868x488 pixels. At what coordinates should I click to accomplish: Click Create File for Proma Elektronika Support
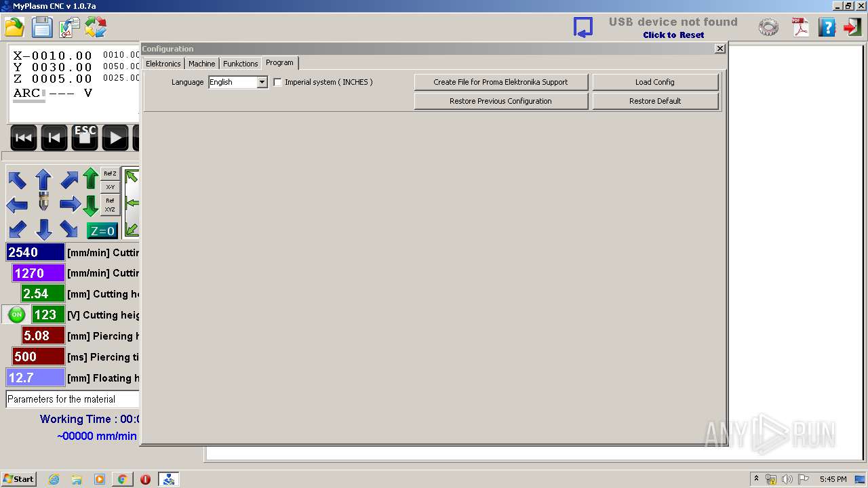point(500,82)
